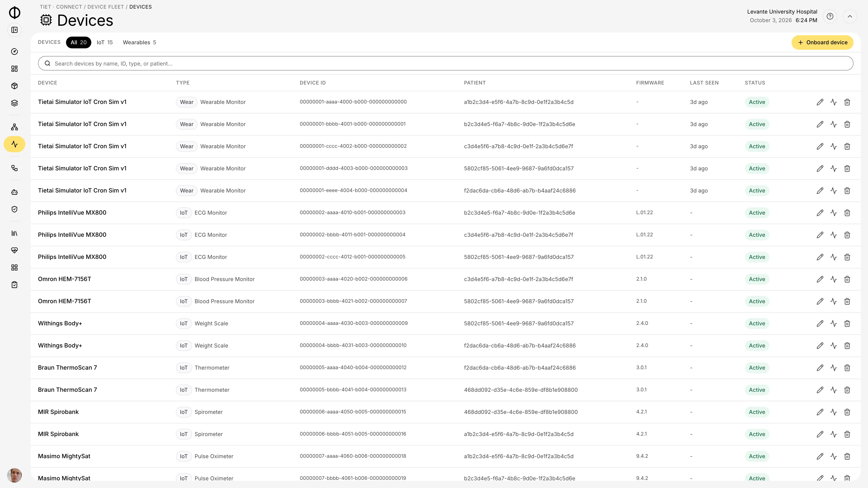
Task: Open the user avatar profile
Action: (x=14, y=475)
